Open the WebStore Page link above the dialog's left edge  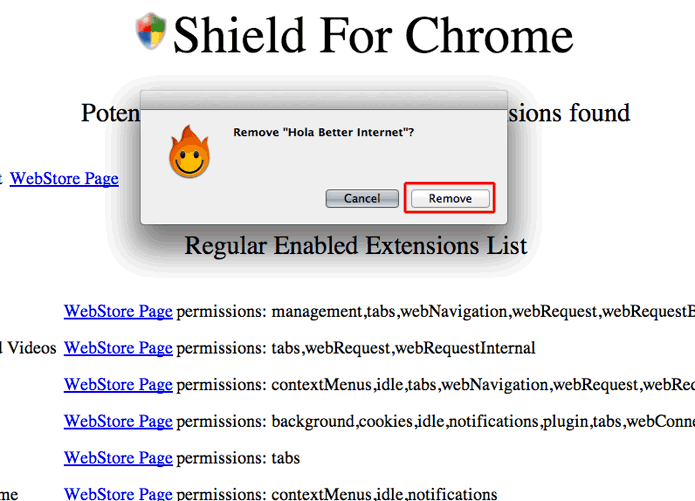coord(64,179)
